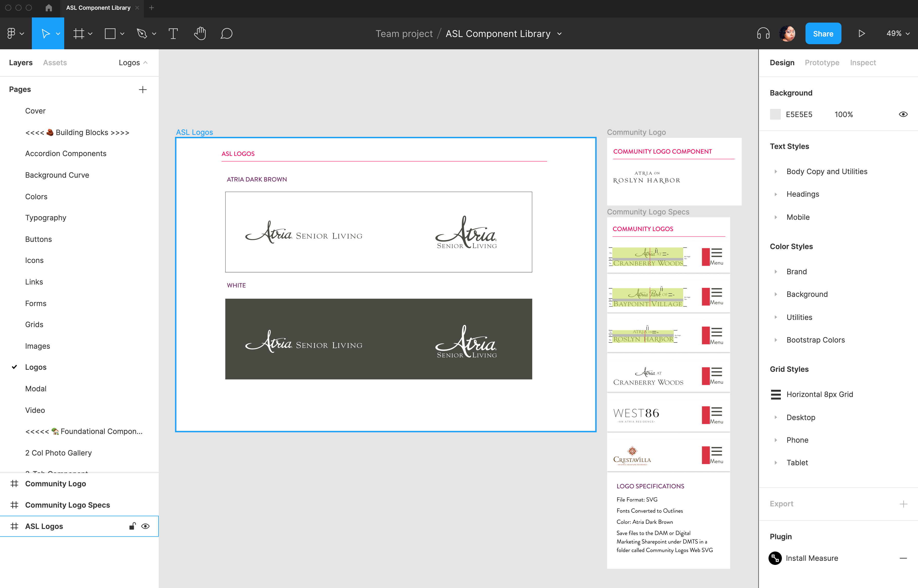918x588 pixels.
Task: Open the Typography page
Action: pyautogui.click(x=45, y=218)
